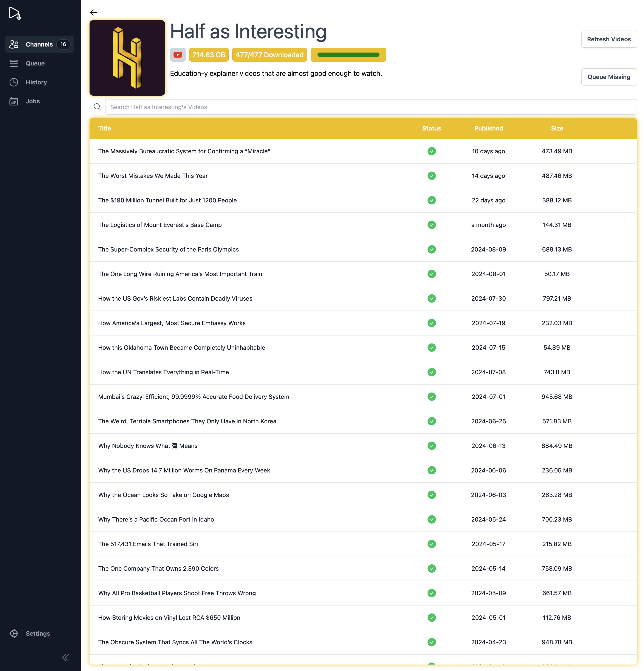644x671 pixels.
Task: Open Settings via gear icon
Action: 14,634
